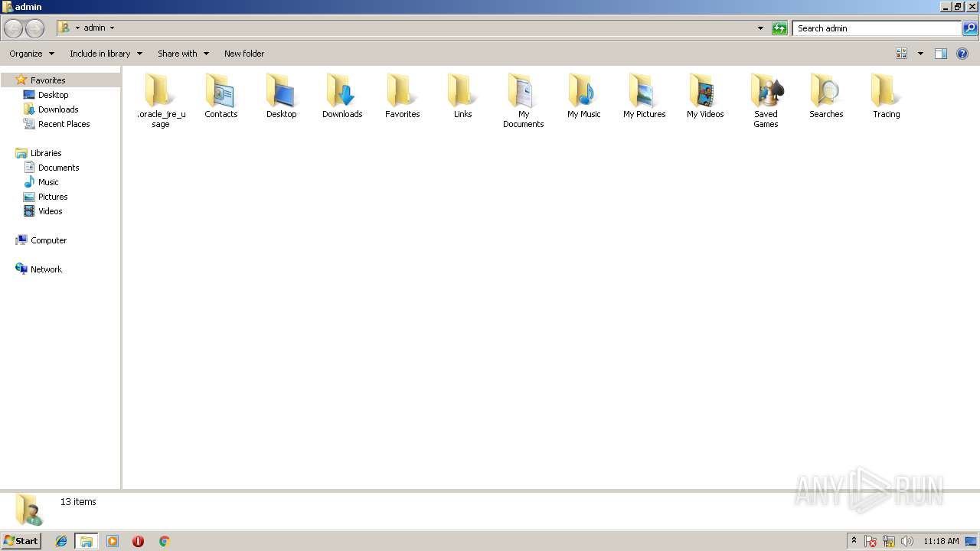Create a New folder

click(244, 54)
